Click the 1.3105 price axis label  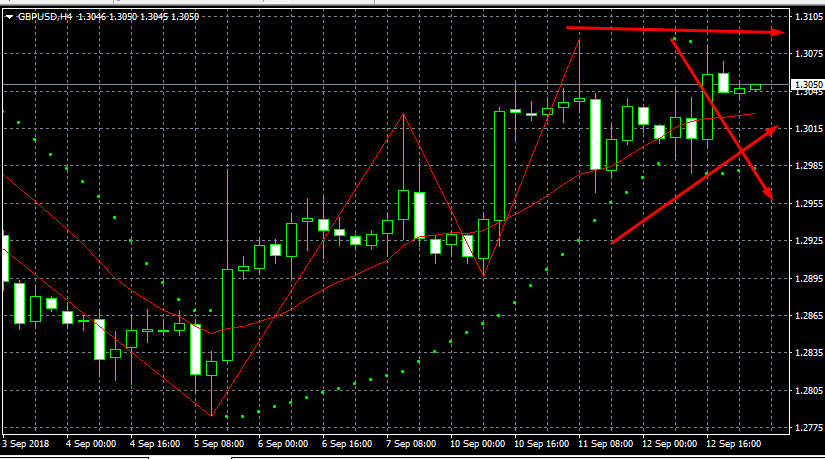click(809, 17)
